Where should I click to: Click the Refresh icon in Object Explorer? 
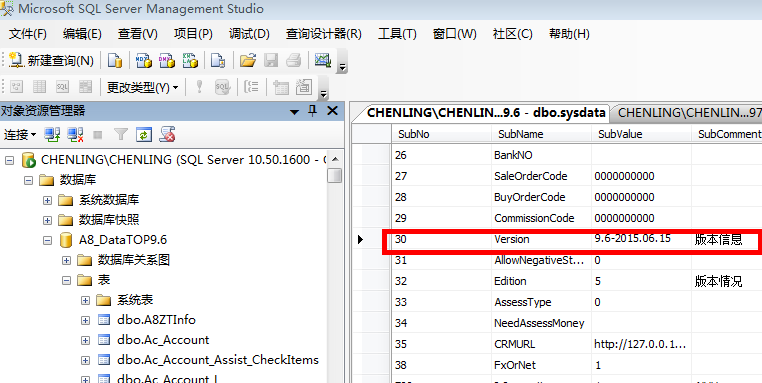(x=144, y=135)
